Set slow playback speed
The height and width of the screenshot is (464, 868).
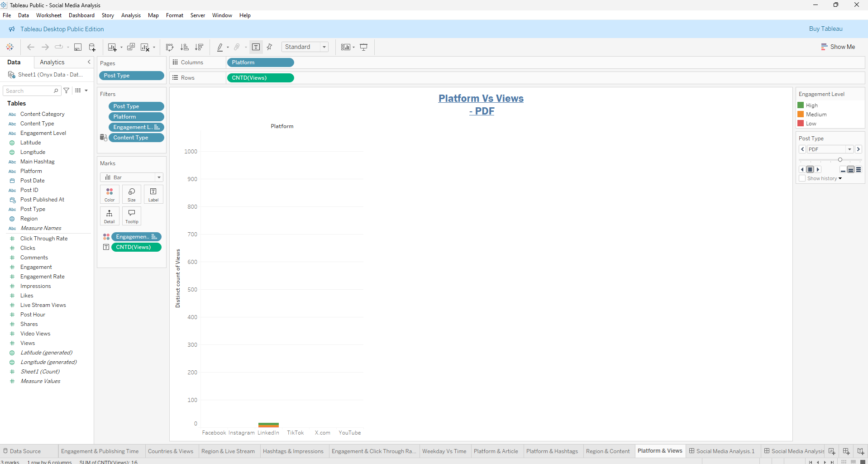click(x=843, y=170)
